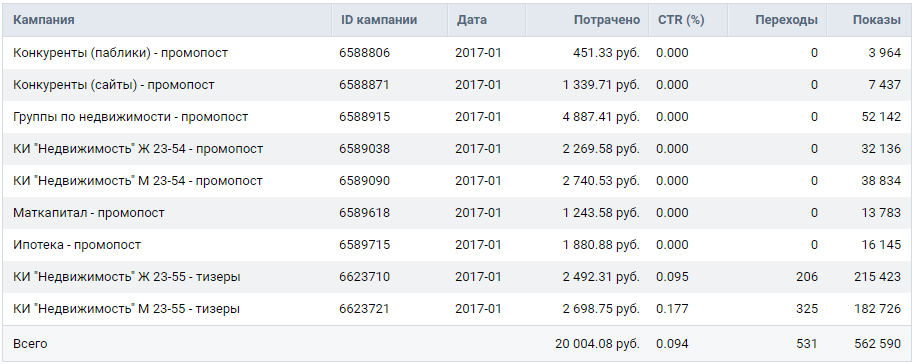Open campaign Конкуренты (сайты) - промопост
915x364 pixels.
click(114, 85)
